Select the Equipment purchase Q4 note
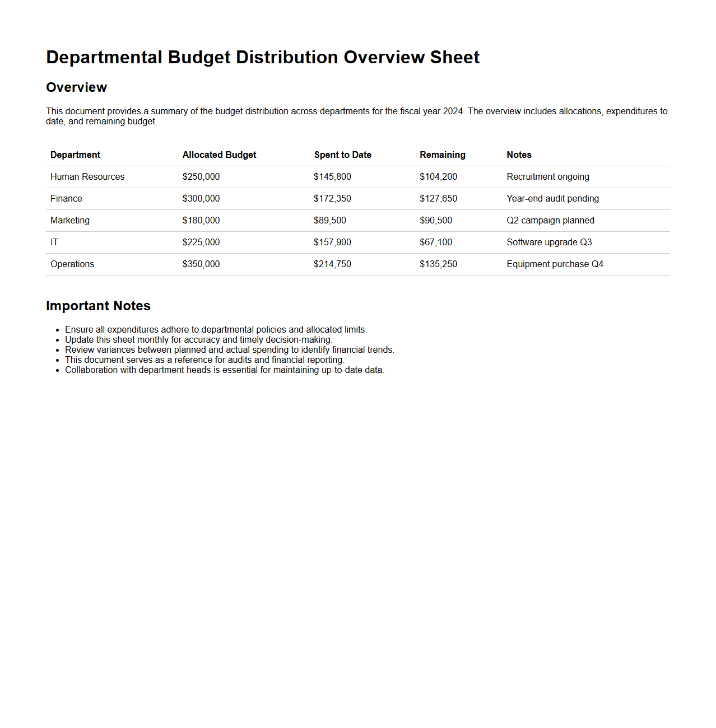Image resolution: width=716 pixels, height=728 pixels. 555,264
